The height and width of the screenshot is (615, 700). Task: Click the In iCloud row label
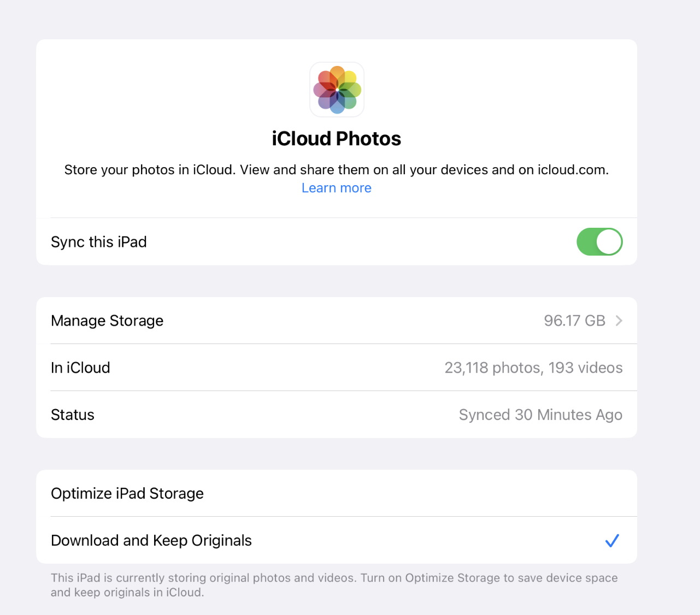click(x=80, y=368)
